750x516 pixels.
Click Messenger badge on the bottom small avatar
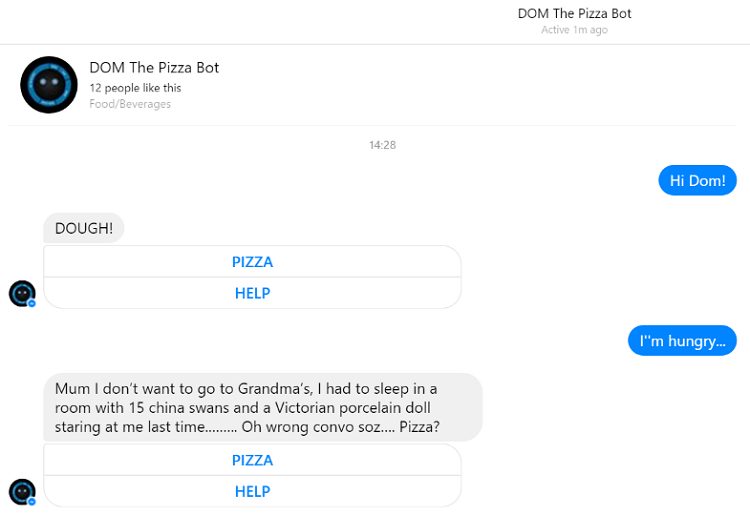click(32, 501)
